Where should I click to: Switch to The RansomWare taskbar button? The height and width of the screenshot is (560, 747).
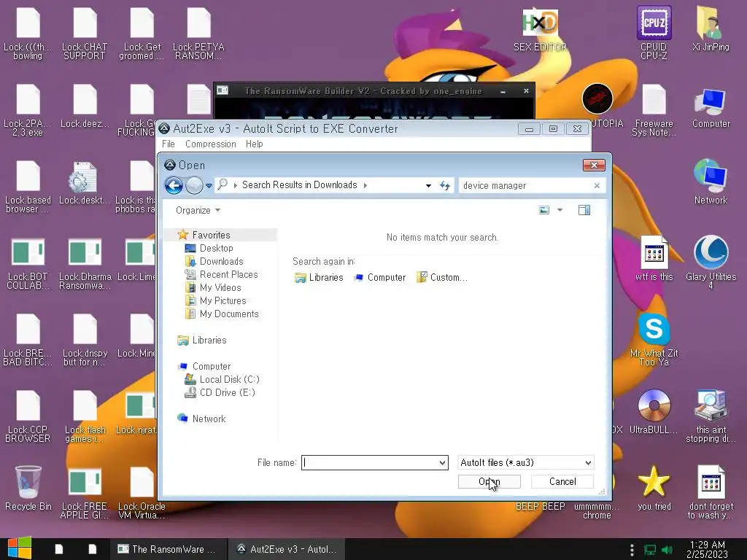168,549
